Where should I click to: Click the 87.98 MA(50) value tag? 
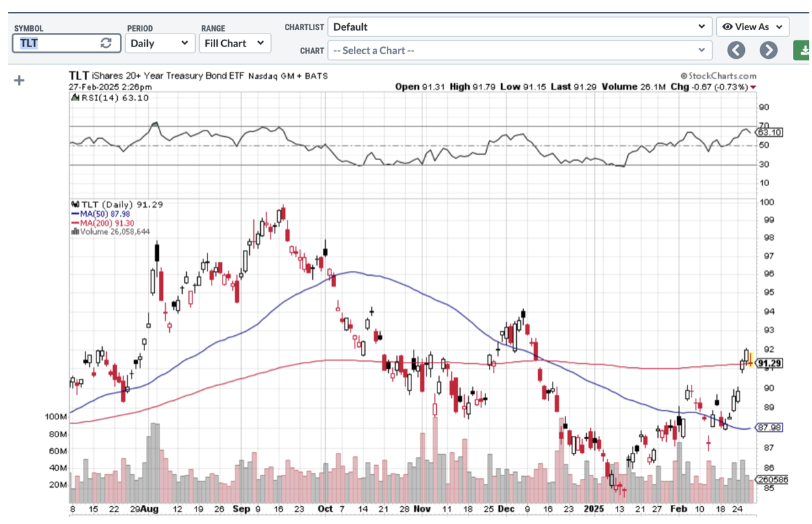pyautogui.click(x=770, y=428)
